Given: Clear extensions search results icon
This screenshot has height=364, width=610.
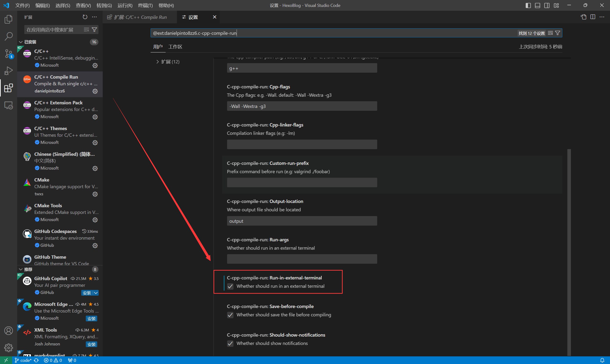Looking at the screenshot, I should coord(86,30).
